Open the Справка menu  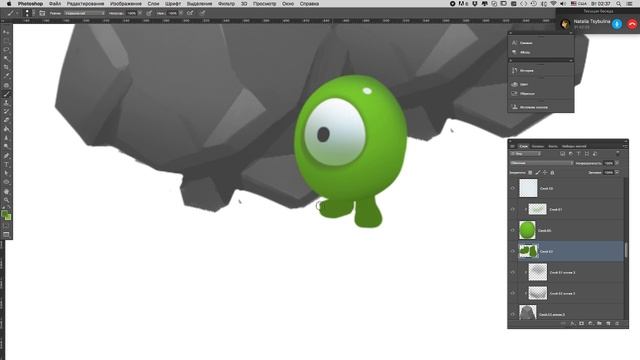click(x=309, y=4)
